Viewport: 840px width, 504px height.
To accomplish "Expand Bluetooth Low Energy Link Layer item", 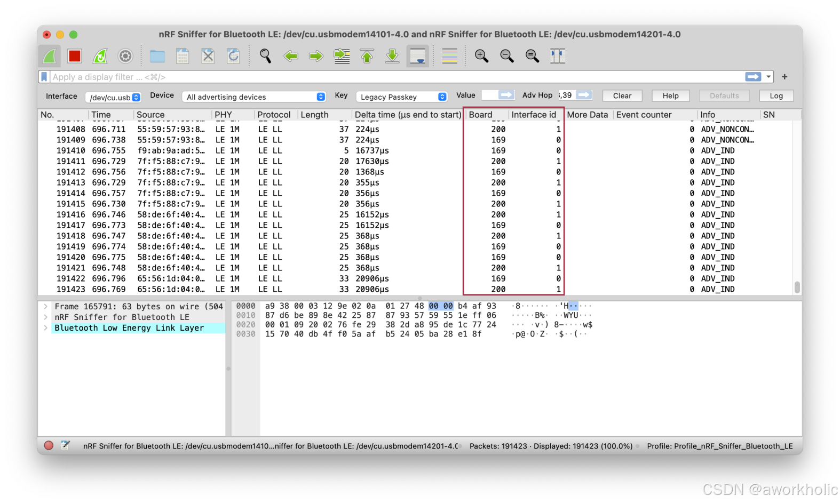I will coord(46,328).
